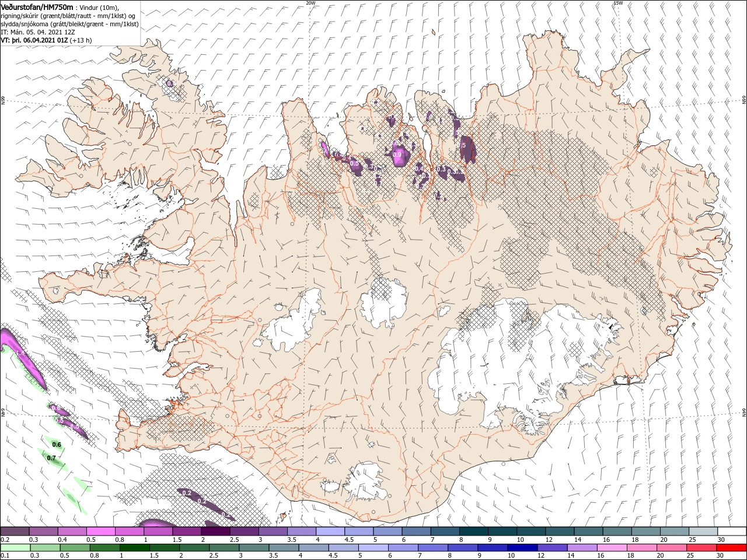The height and width of the screenshot is (560, 747).
Task: Pick darkest green rain scale swatch 1
Action: point(135,548)
